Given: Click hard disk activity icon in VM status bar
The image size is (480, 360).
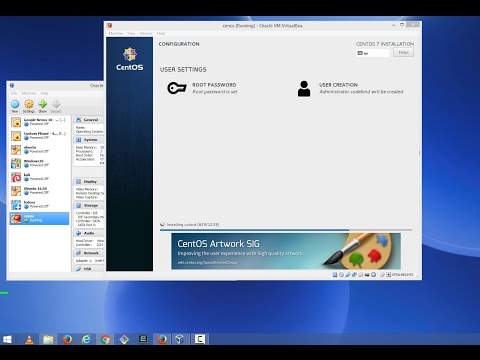Looking at the screenshot, I should point(335,275).
